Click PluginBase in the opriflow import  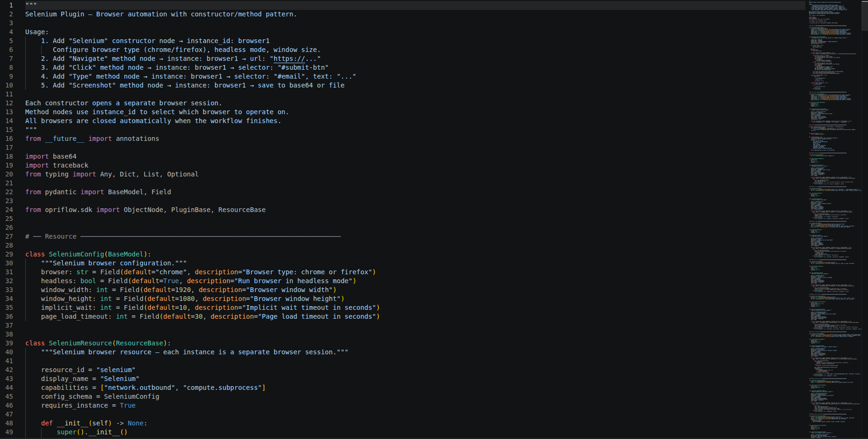(191, 210)
